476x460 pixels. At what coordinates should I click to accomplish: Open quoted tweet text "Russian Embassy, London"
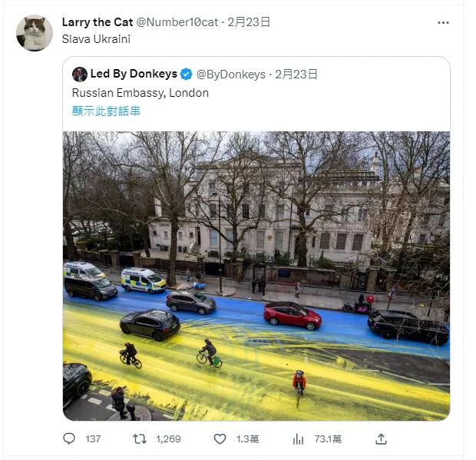click(x=140, y=93)
